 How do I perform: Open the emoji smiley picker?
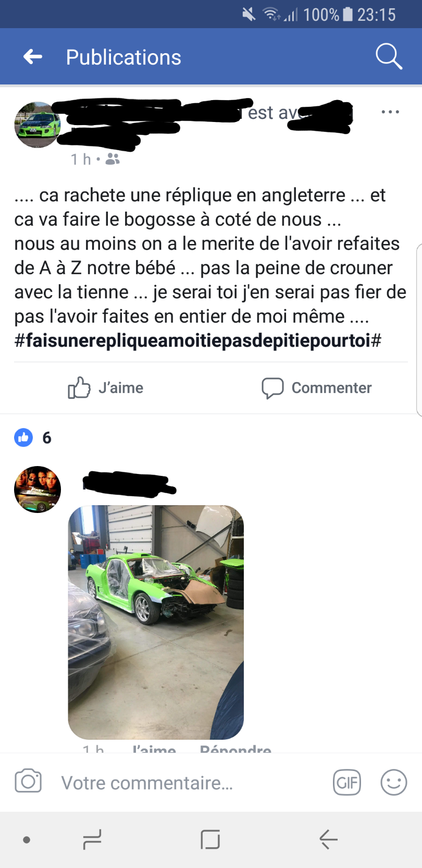pos(394,783)
